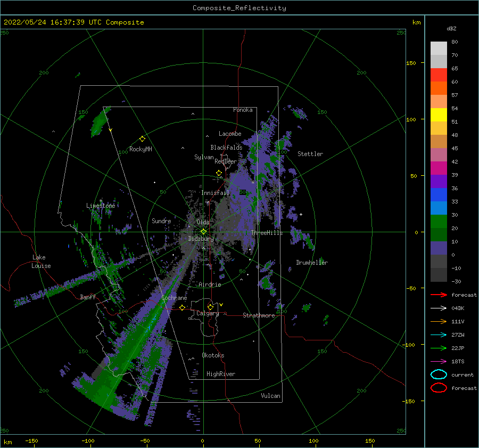479x448 pixels.
Task: Click the Innisfail town label
Action: tap(215, 193)
